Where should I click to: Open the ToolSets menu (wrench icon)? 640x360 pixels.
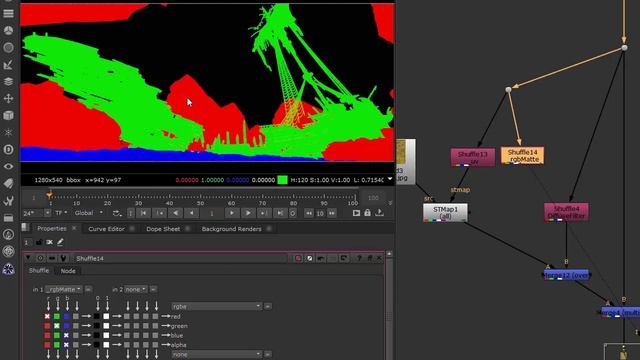(8, 200)
